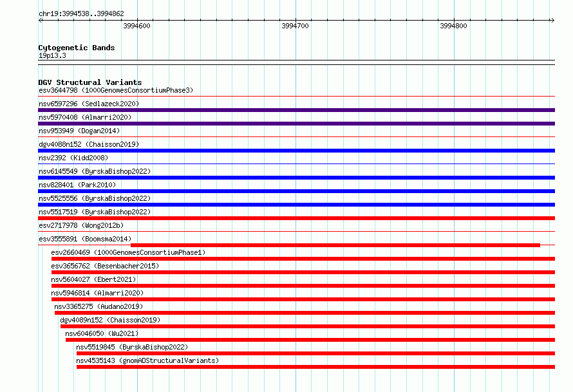Click the blue bar for nsv828401

(x=296, y=191)
